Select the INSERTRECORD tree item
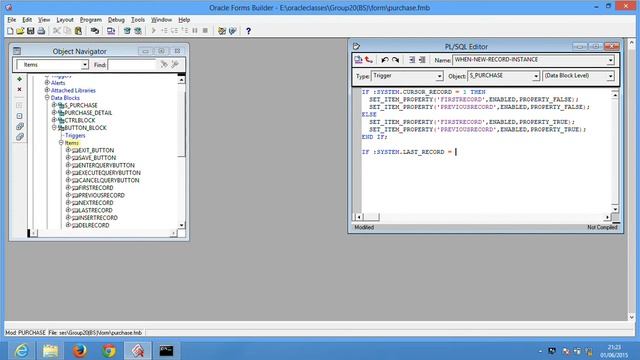The image size is (640, 360). [98, 218]
